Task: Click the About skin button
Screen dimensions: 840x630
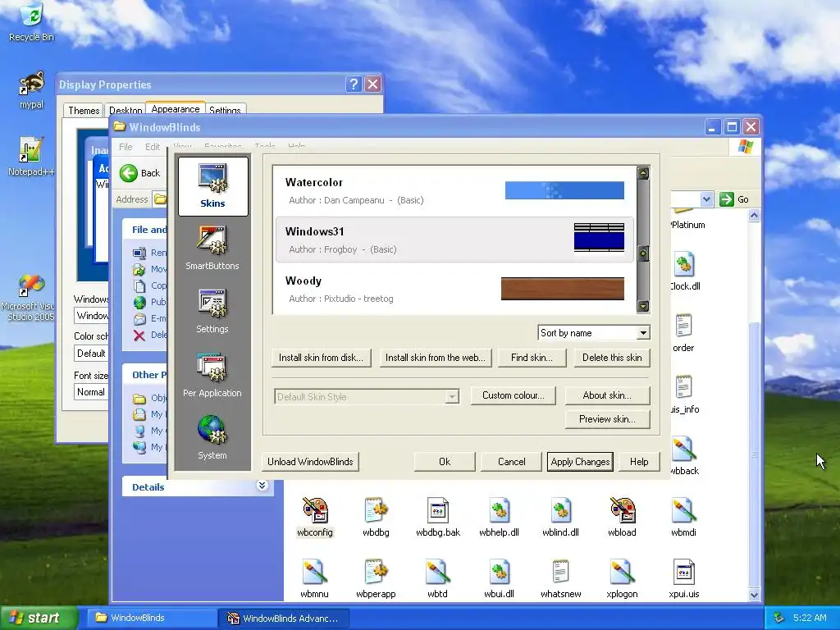Action: click(x=607, y=395)
